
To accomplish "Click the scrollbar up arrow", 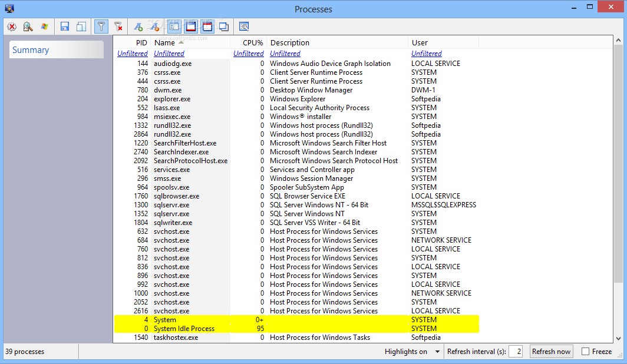I will point(618,41).
